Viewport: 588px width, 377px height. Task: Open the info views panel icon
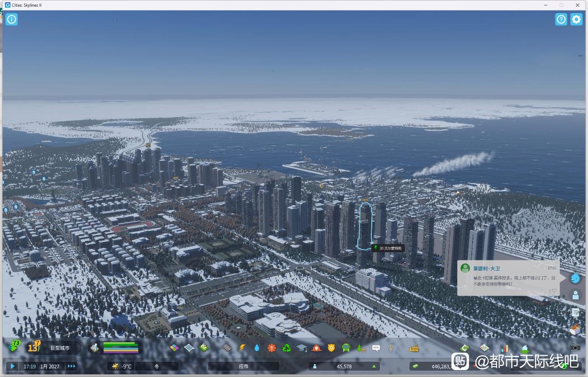[11, 19]
